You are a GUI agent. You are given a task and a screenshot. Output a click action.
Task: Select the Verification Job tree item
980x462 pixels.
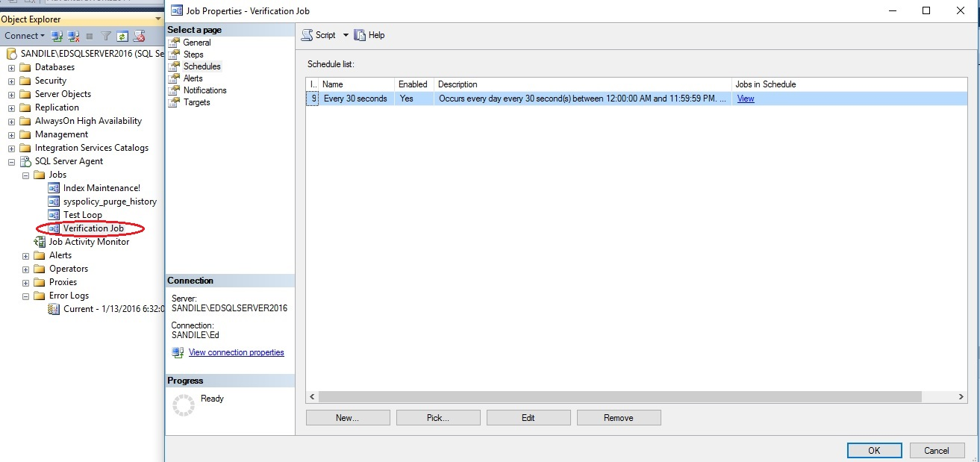[x=93, y=228]
